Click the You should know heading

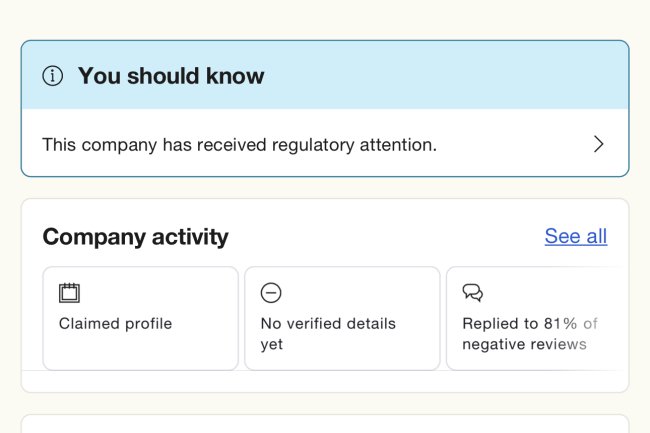[x=171, y=76]
